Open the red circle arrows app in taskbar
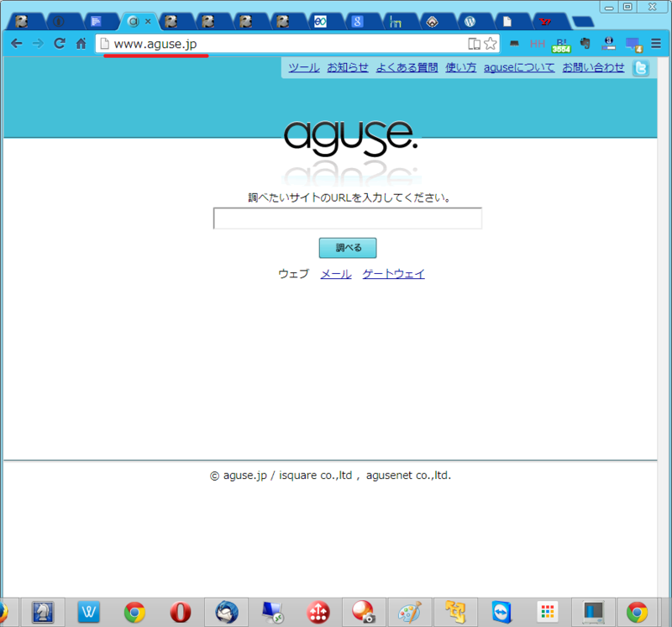This screenshot has width=672, height=627. click(318, 612)
